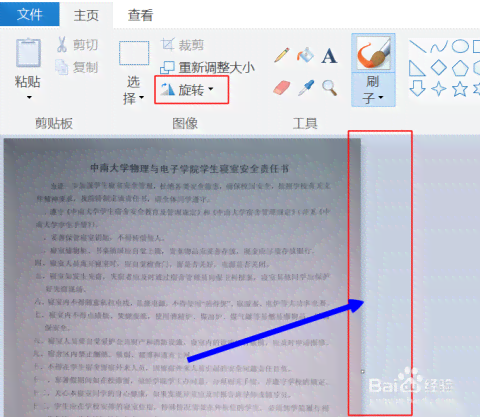Screen dimensions: 480x417
Task: Click the 复制 copy button
Action: point(77,67)
